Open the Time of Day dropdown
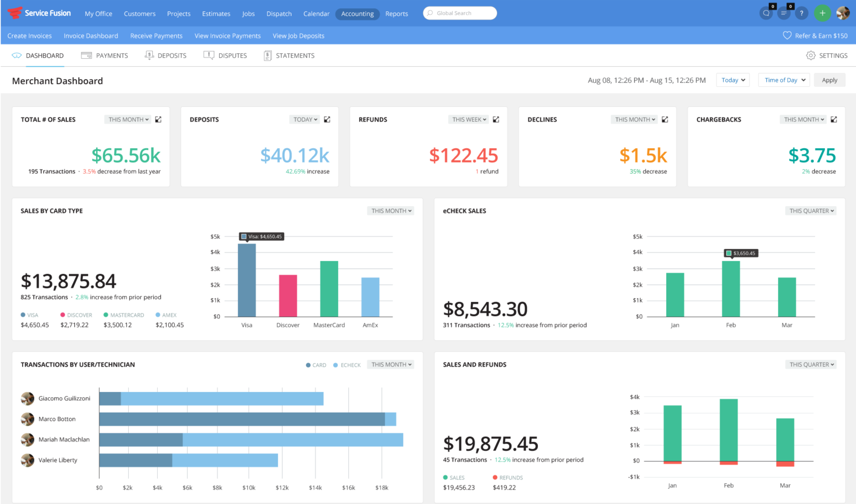 784,80
